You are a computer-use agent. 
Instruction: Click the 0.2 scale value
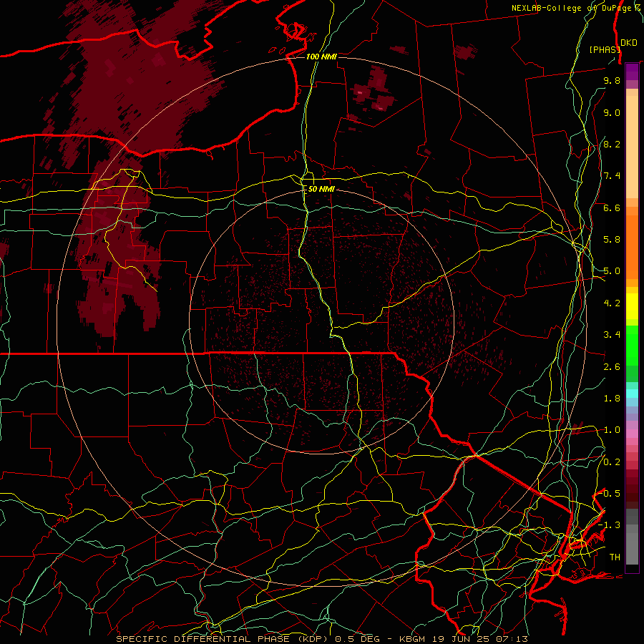(x=612, y=462)
